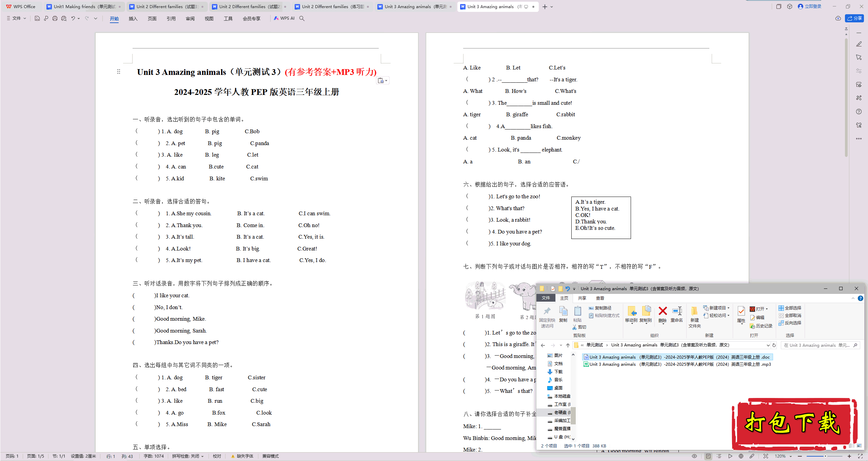Open Explorer address bar history dropdown
The image size is (868, 461).
click(768, 345)
